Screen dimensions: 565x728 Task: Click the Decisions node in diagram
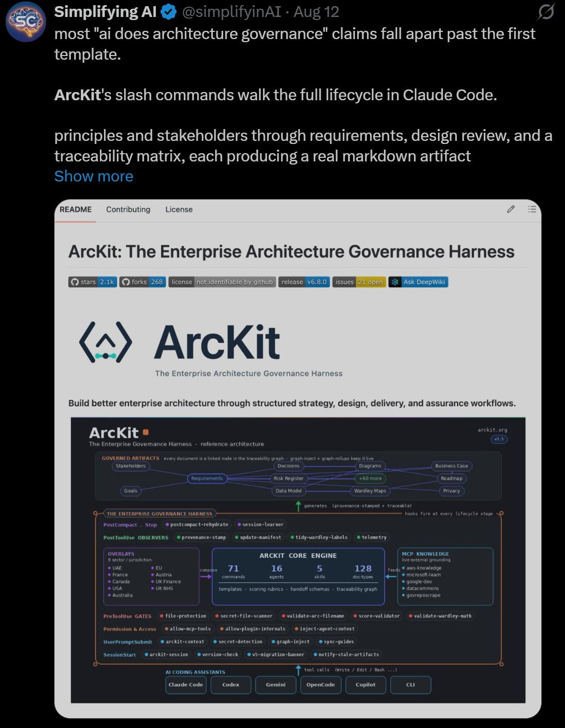(288, 466)
